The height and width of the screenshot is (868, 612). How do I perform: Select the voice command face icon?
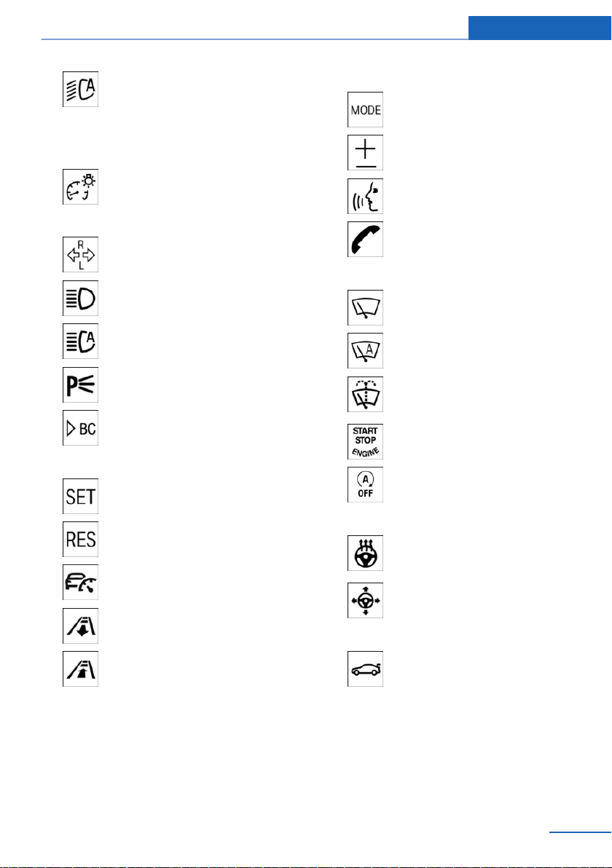click(x=365, y=196)
